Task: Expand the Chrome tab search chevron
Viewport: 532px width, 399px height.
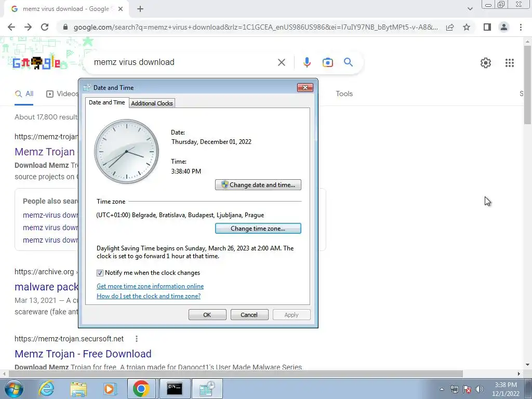Action: pyautogui.click(x=470, y=9)
